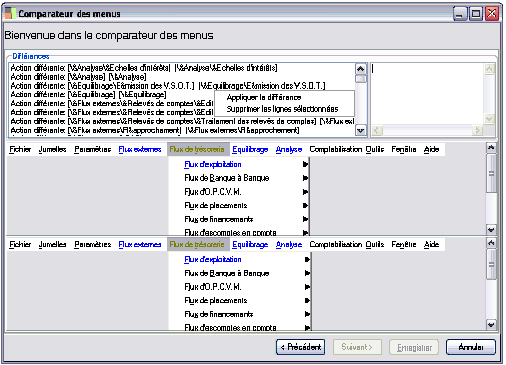Choose Appliquer la différence in context menu
506x365 pixels.
pyautogui.click(x=264, y=97)
